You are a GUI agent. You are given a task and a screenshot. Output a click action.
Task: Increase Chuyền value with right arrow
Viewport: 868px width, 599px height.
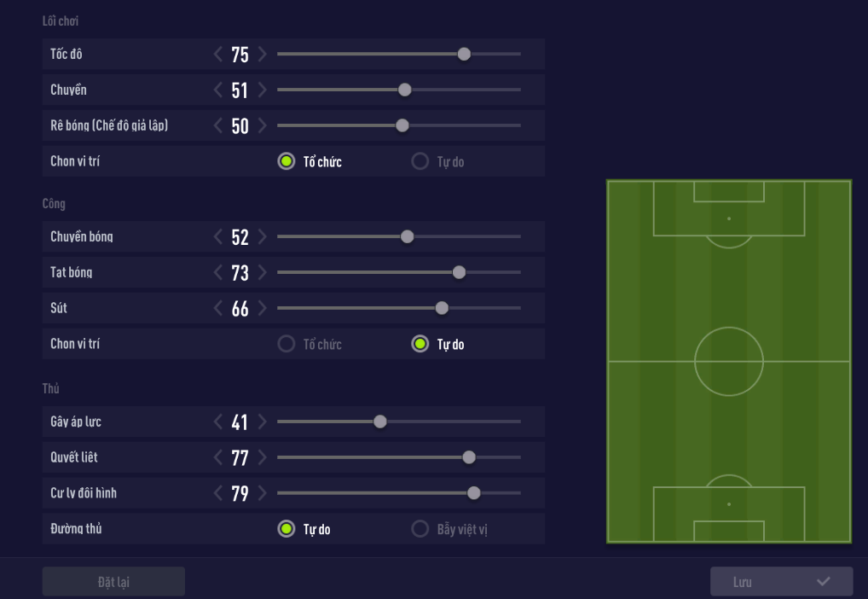[x=262, y=90]
